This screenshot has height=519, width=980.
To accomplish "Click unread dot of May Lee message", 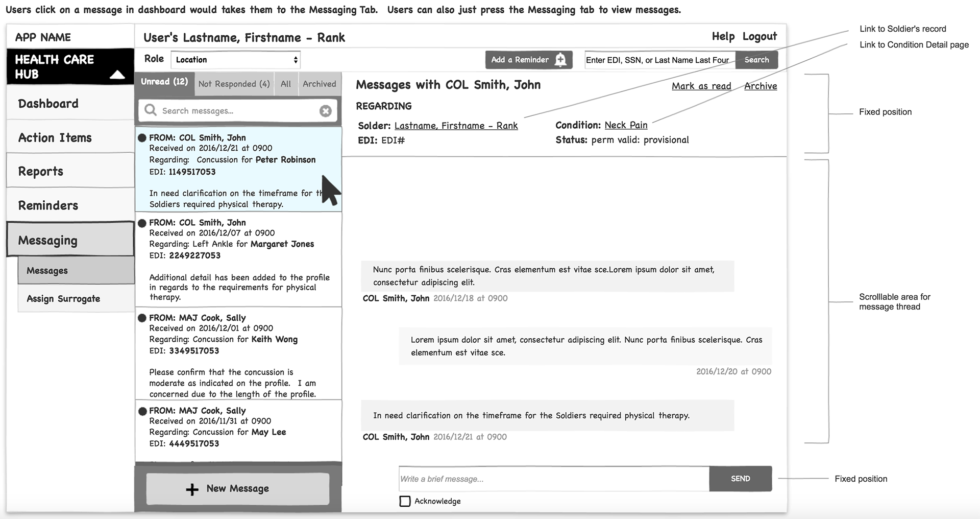I will click(x=142, y=411).
